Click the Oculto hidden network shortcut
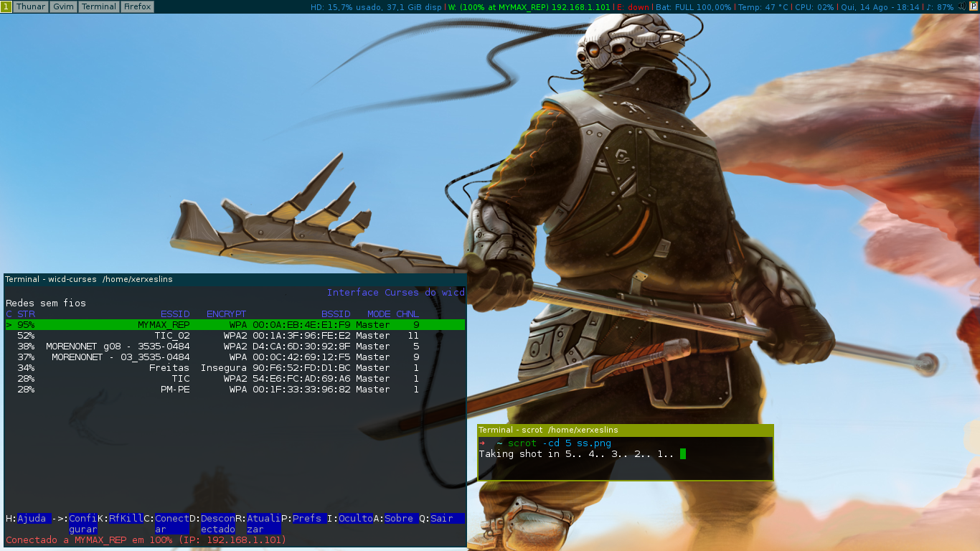The width and height of the screenshot is (980, 551). coord(356,519)
